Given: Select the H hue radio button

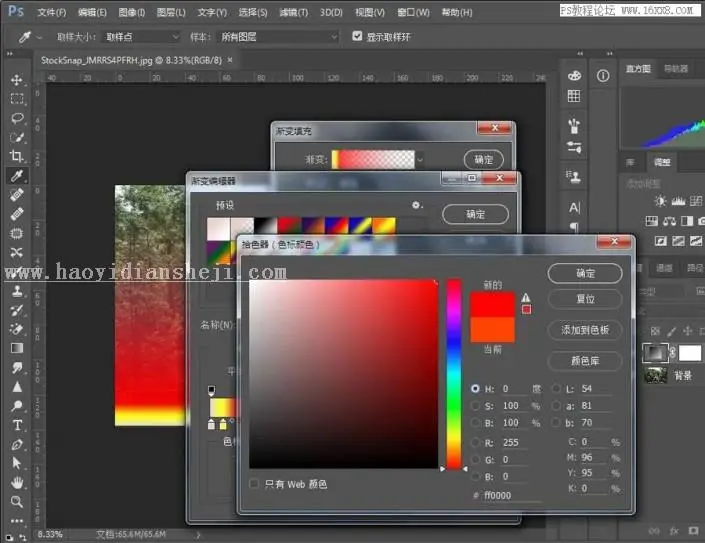Looking at the screenshot, I should pos(475,388).
